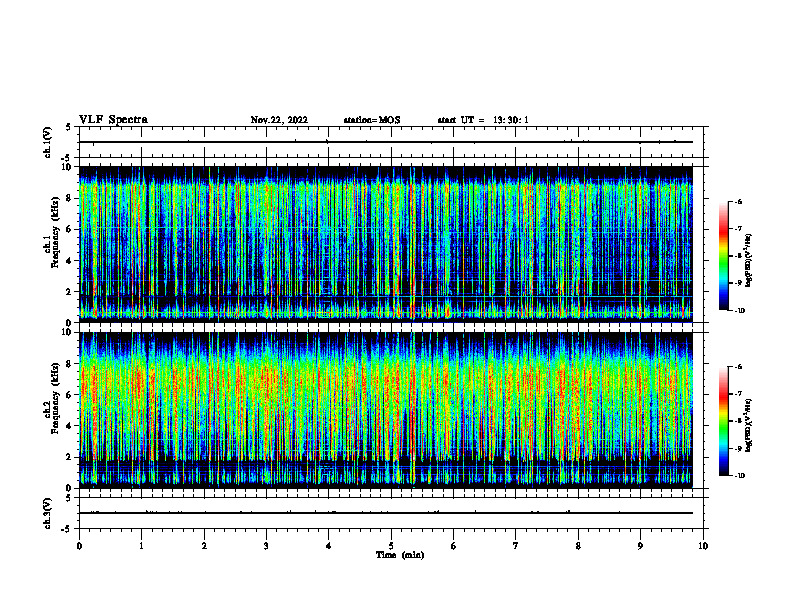Viewport: 792px width, 612px height.
Task: Click the '7' tick label on time axis
Action: coord(516,546)
